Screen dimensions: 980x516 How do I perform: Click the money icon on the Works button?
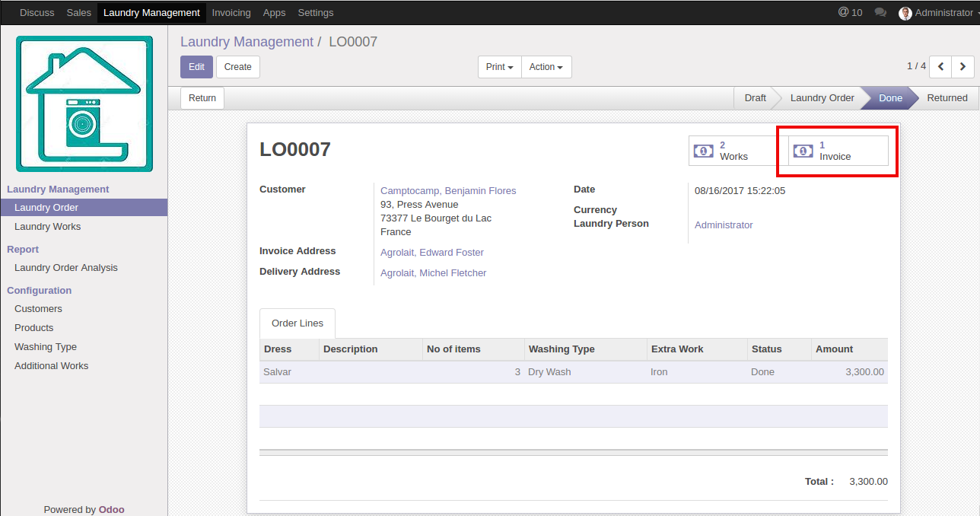(703, 151)
